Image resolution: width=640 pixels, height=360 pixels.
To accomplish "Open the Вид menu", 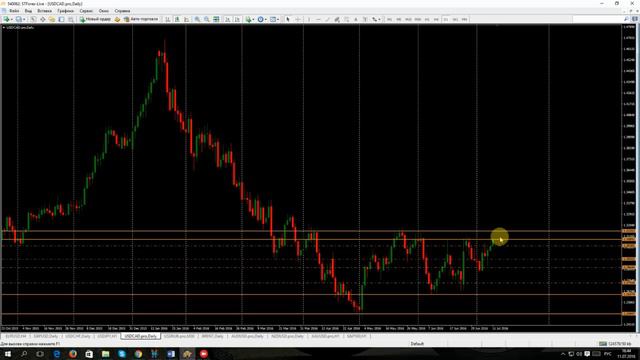I will (x=28, y=11).
